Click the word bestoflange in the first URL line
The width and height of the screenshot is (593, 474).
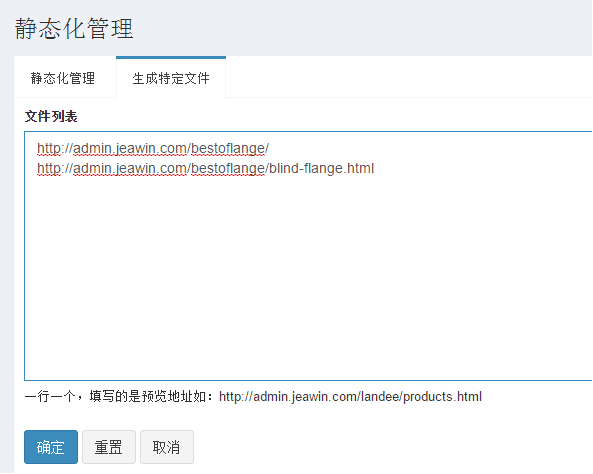coord(228,148)
